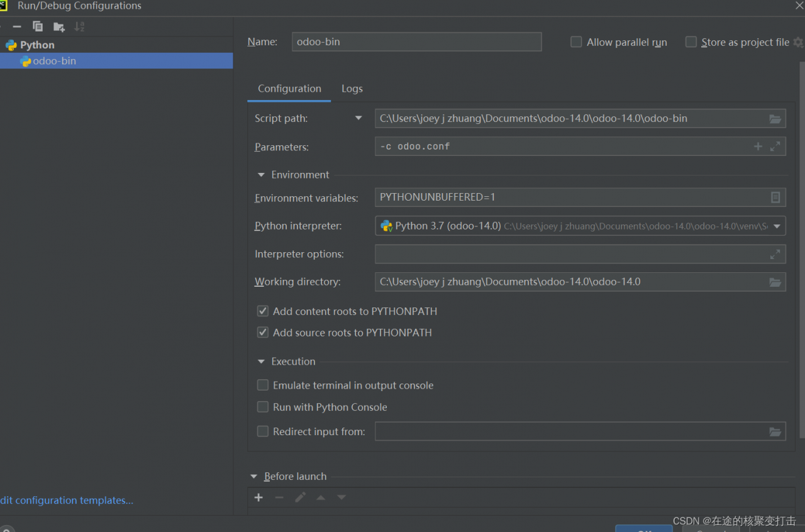Insert macro with Parameters plus icon
Screen dimensions: 805x532
point(758,147)
